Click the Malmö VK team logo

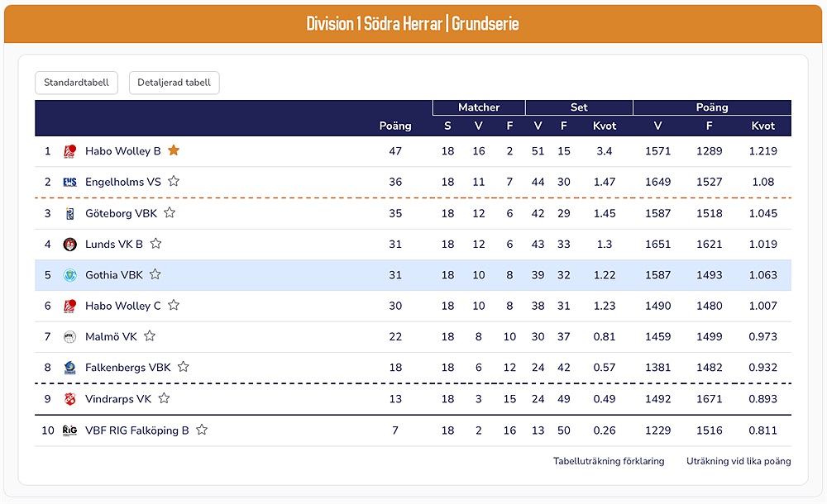click(70, 336)
